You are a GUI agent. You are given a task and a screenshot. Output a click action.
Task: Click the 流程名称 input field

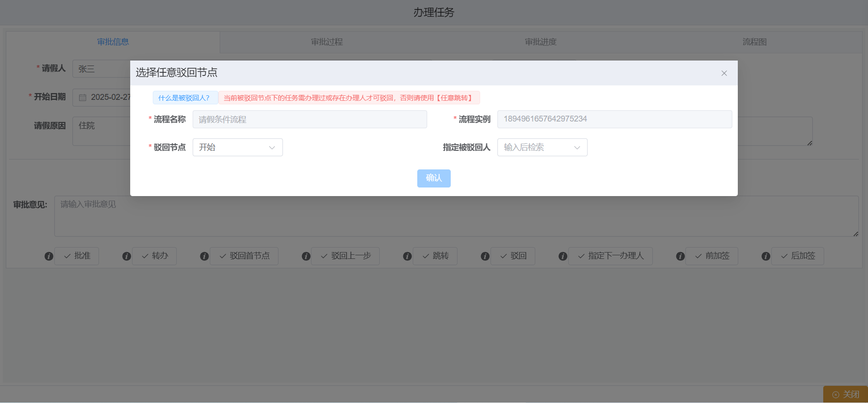coord(310,119)
